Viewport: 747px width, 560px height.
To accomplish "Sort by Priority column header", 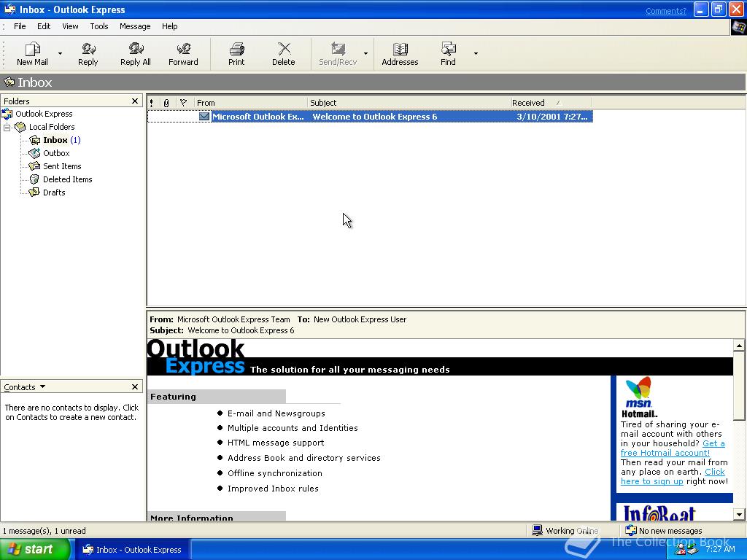I will tap(152, 102).
